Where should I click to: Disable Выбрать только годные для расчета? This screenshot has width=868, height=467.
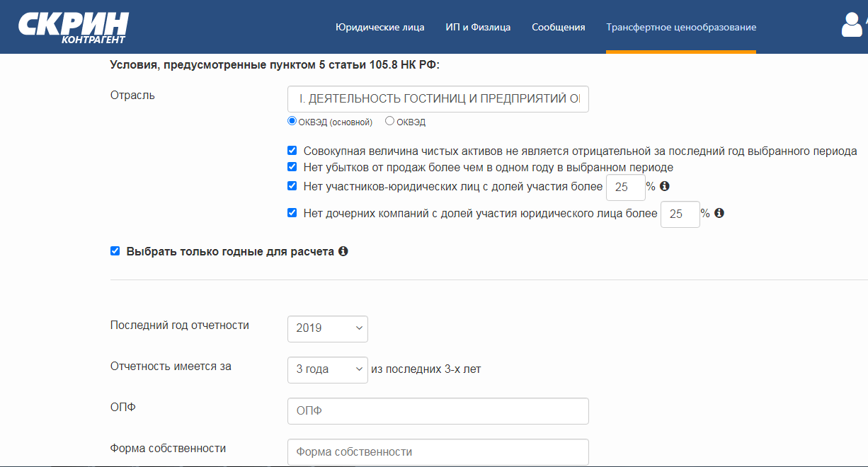[115, 251]
